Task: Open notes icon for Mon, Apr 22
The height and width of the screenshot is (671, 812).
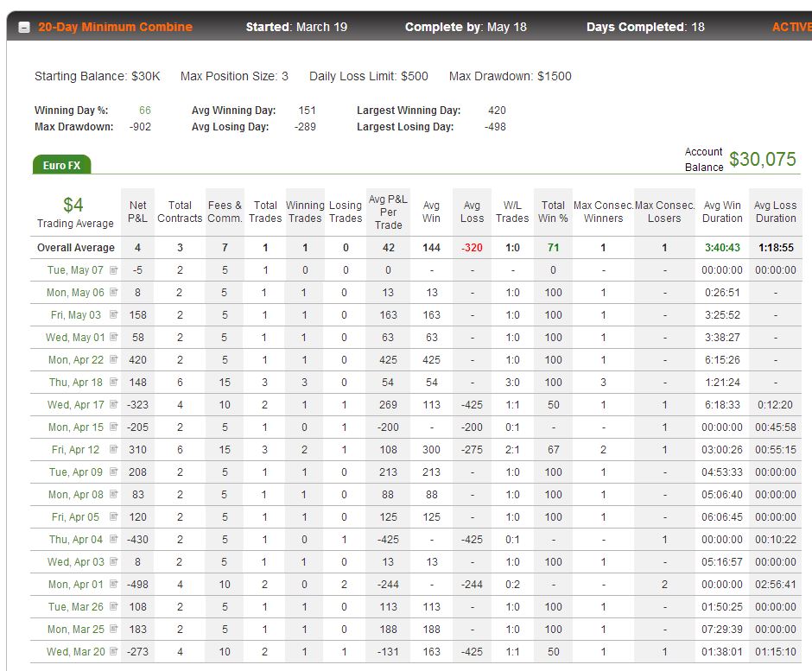Action: (113, 360)
